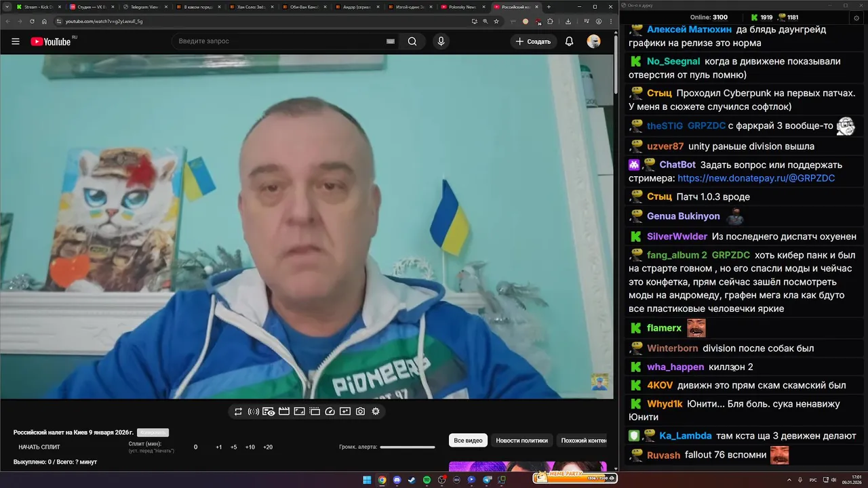The height and width of the screenshot is (488, 868).
Task: Switch to the Оби-Ван Кеноби tab
Action: 304,7
